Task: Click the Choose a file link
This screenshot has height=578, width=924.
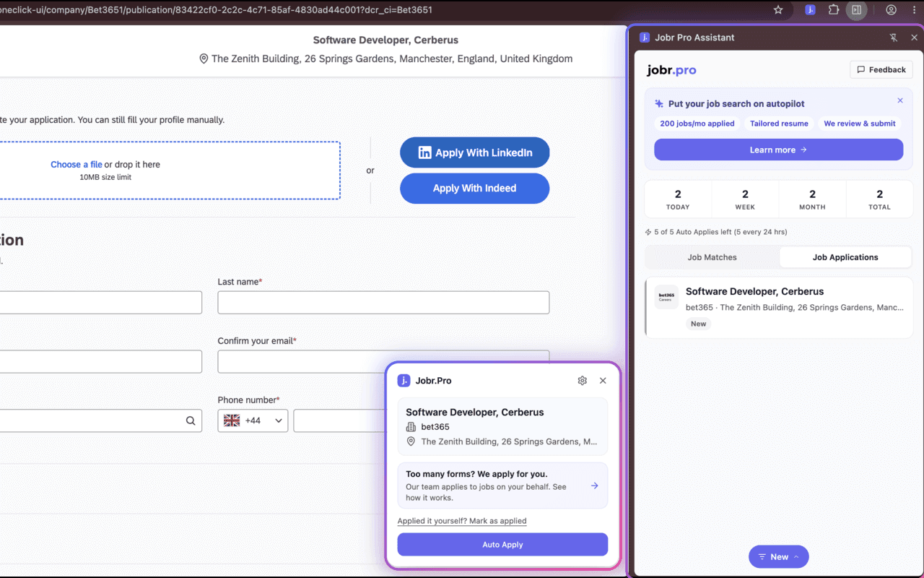Action: (77, 165)
